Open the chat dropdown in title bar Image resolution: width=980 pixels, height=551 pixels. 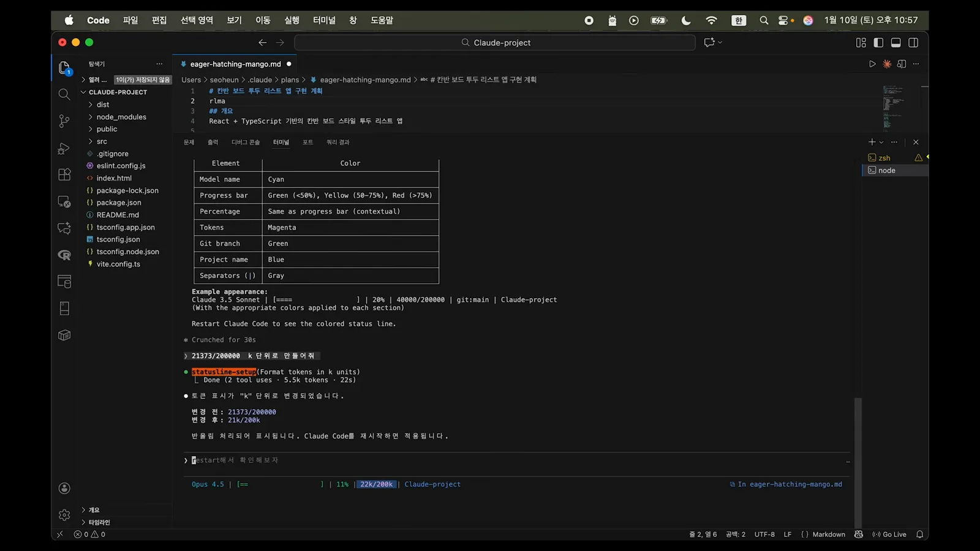point(720,42)
